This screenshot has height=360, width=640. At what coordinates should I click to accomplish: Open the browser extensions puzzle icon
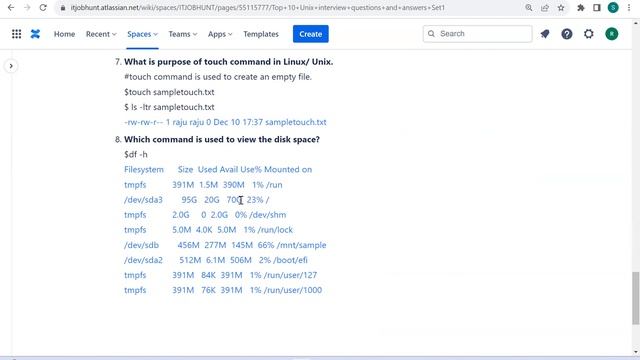pos(580,8)
